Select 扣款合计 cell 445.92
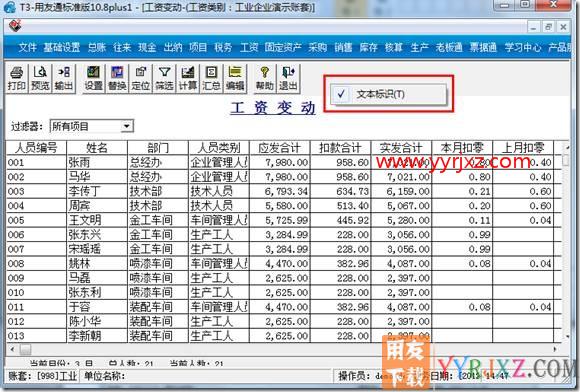This screenshot has height=392, width=580. tap(340, 220)
